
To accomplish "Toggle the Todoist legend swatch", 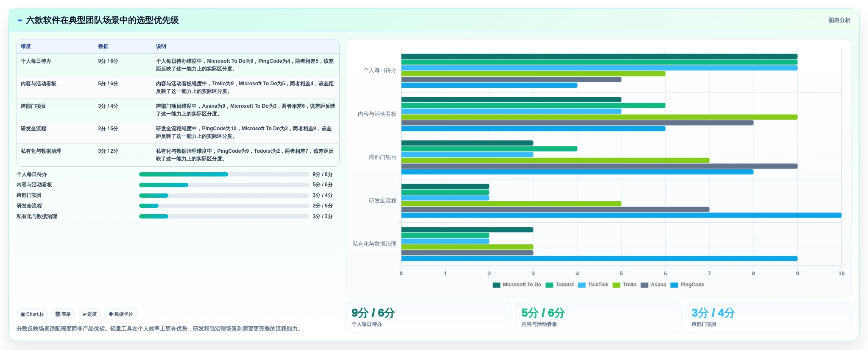I will point(549,285).
